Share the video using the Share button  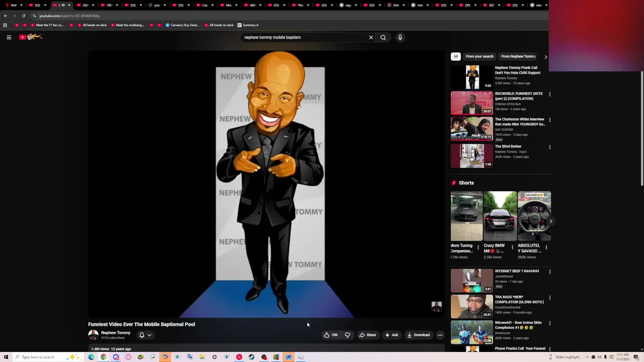(x=367, y=335)
